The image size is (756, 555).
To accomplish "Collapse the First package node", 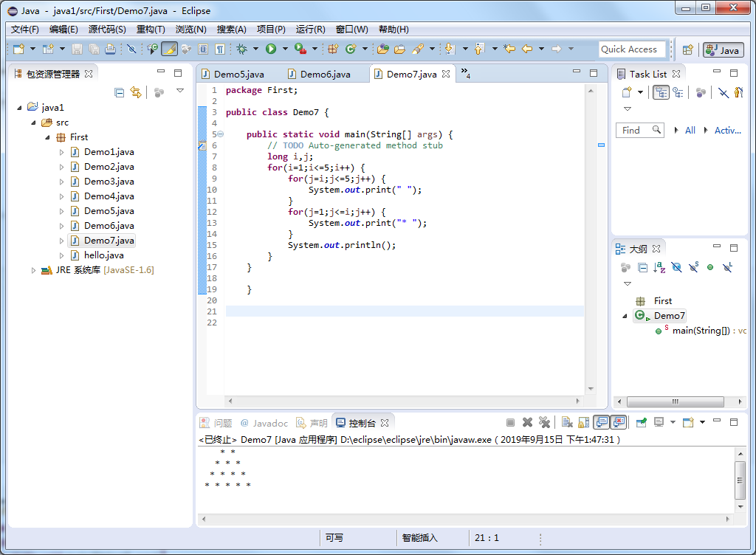I will point(47,137).
